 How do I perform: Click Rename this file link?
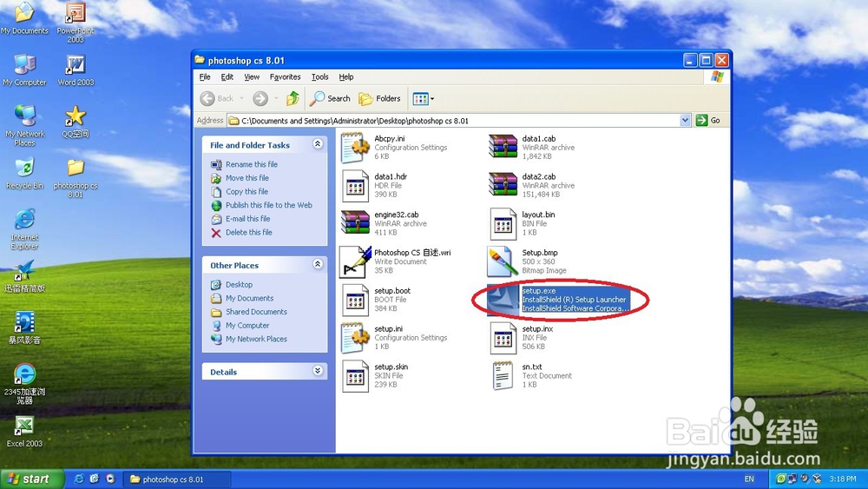coord(252,164)
